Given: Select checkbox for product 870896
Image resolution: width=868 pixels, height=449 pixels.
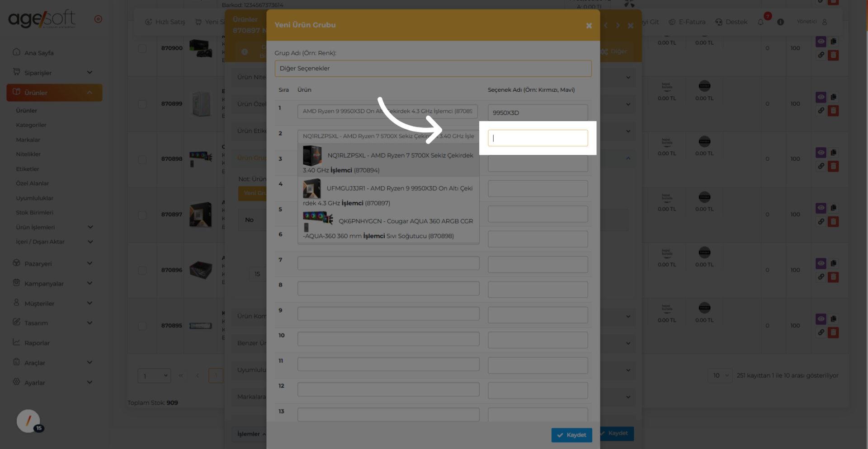Looking at the screenshot, I should point(142,270).
